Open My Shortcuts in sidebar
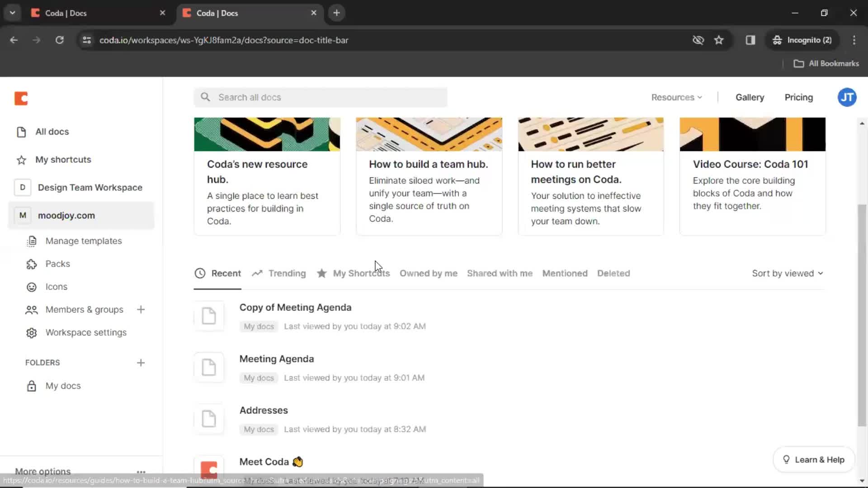 [x=63, y=159]
